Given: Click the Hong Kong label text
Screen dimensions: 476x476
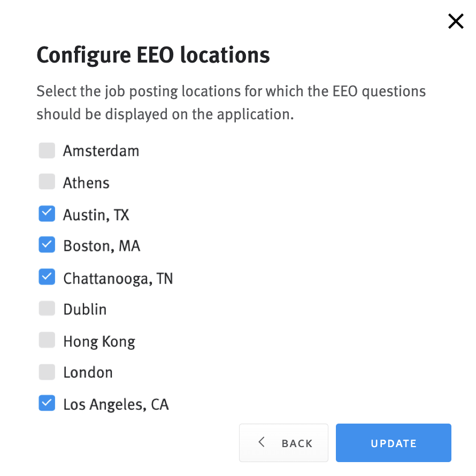Looking at the screenshot, I should pyautogui.click(x=99, y=340).
